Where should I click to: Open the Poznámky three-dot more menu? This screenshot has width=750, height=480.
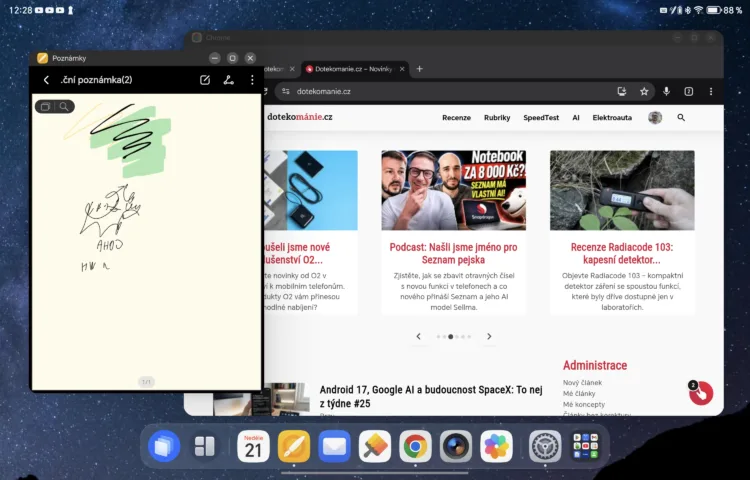click(252, 80)
